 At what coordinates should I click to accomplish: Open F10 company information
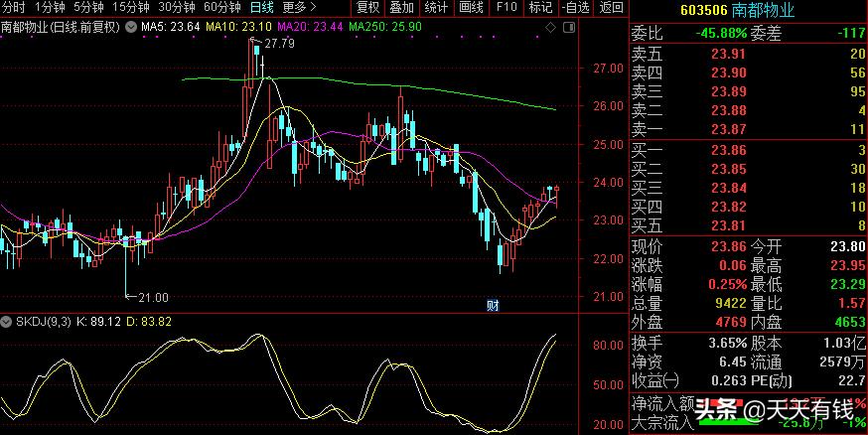[x=506, y=8]
